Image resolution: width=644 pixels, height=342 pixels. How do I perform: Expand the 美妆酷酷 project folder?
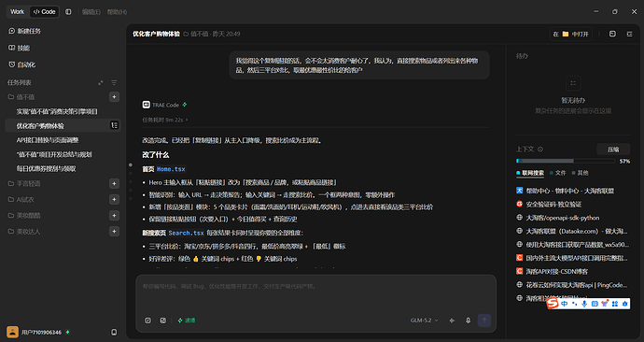24,216
